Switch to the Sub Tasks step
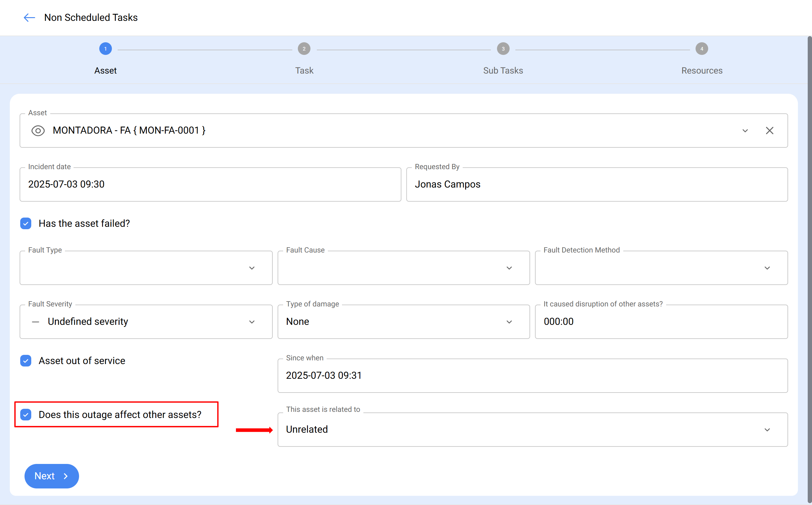This screenshot has height=505, width=812. click(503, 70)
